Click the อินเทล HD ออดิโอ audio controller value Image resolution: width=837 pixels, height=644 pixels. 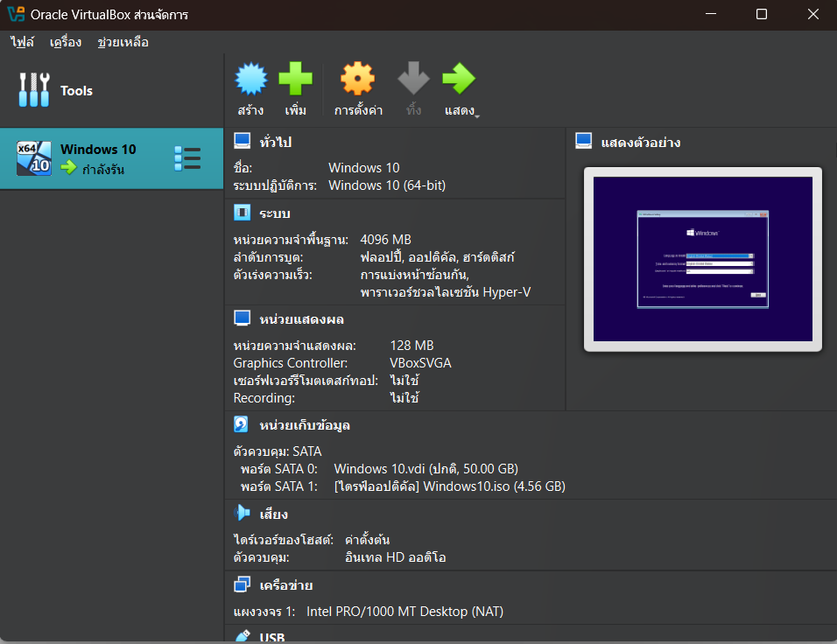396,557
